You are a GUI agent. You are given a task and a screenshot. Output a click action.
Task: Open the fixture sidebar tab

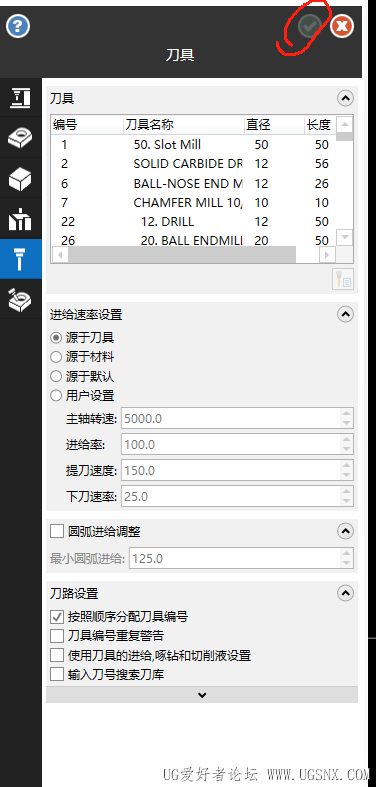point(21,219)
